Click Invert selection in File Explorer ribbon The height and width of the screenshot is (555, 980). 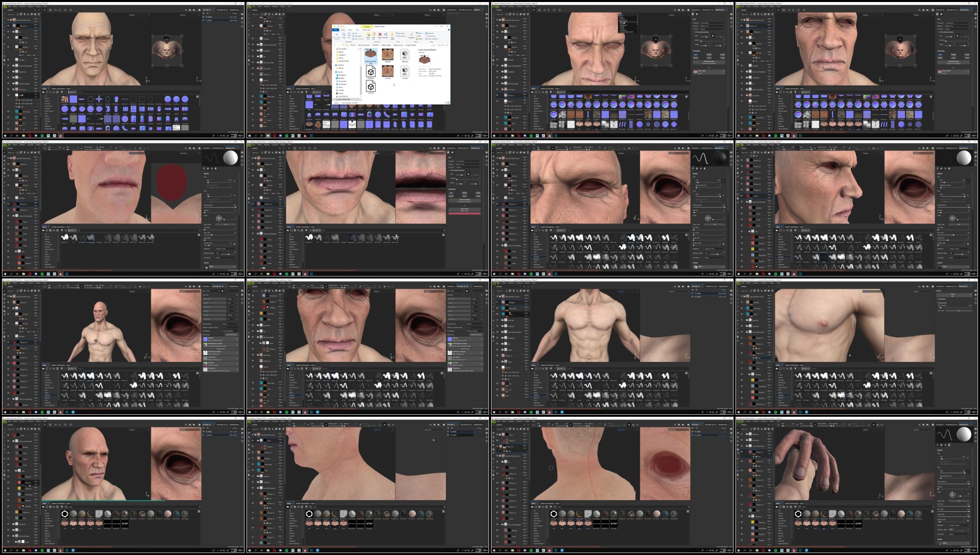coord(431,39)
